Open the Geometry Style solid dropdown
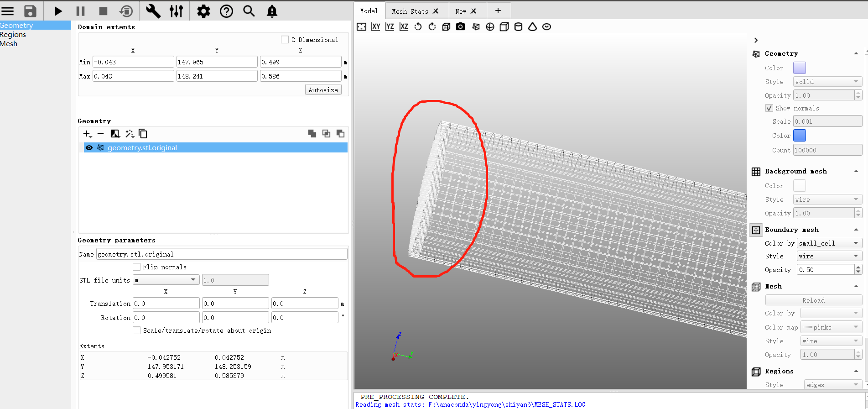The image size is (868, 409). (827, 82)
